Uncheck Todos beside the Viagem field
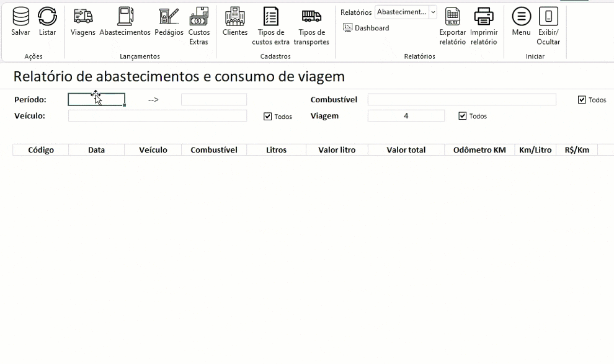 [x=463, y=115]
